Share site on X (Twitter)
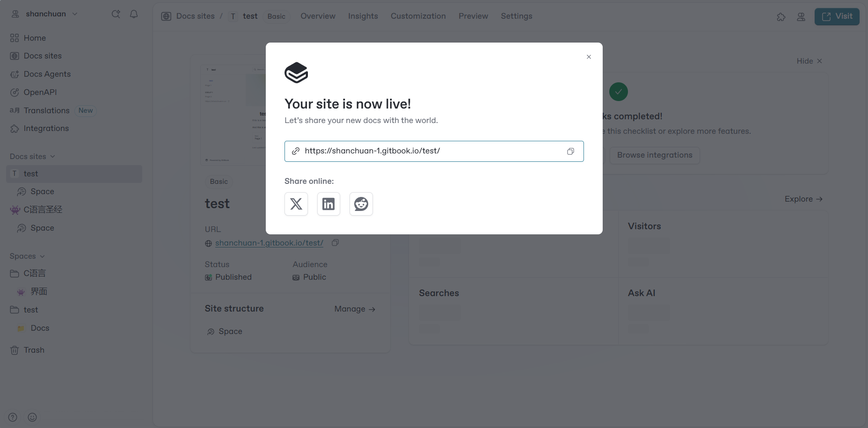 (296, 204)
